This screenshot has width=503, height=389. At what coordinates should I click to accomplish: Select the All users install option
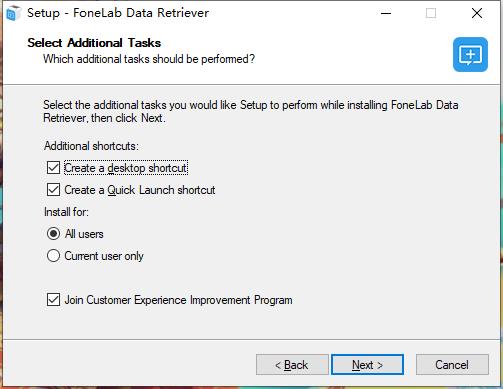click(x=53, y=234)
